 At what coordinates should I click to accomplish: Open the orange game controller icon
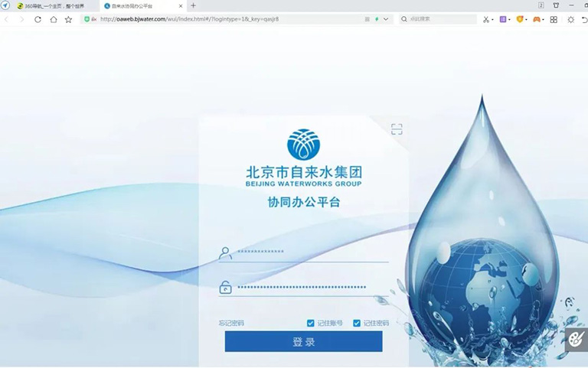[x=537, y=19]
